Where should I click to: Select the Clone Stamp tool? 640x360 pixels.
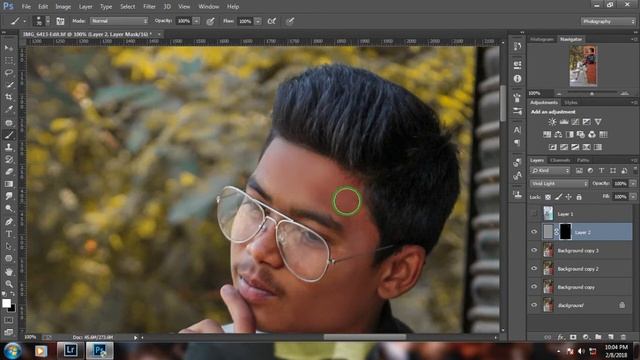9,147
